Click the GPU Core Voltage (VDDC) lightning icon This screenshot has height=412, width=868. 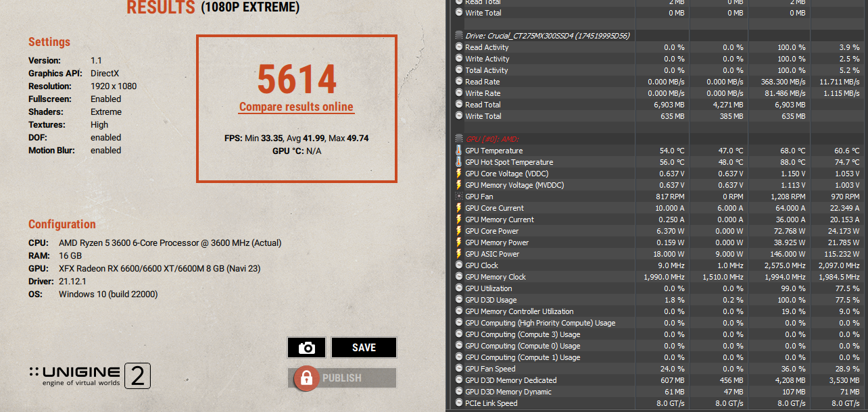tap(459, 174)
